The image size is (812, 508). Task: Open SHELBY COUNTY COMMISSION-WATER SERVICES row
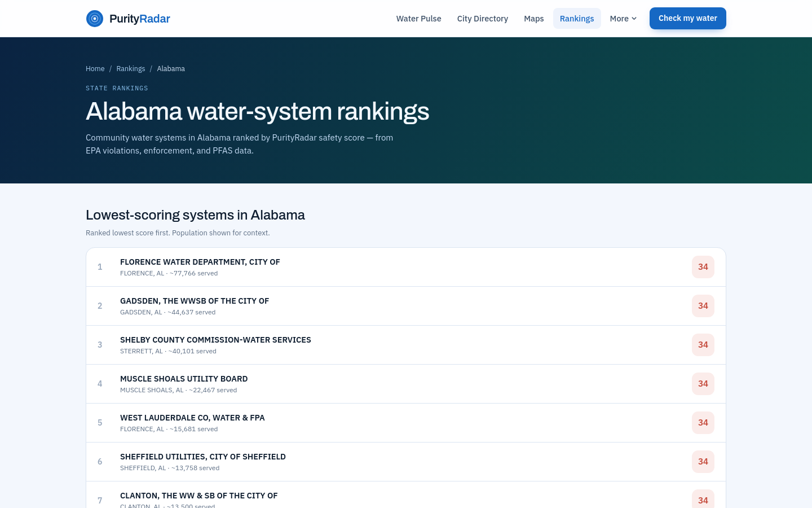click(406, 345)
